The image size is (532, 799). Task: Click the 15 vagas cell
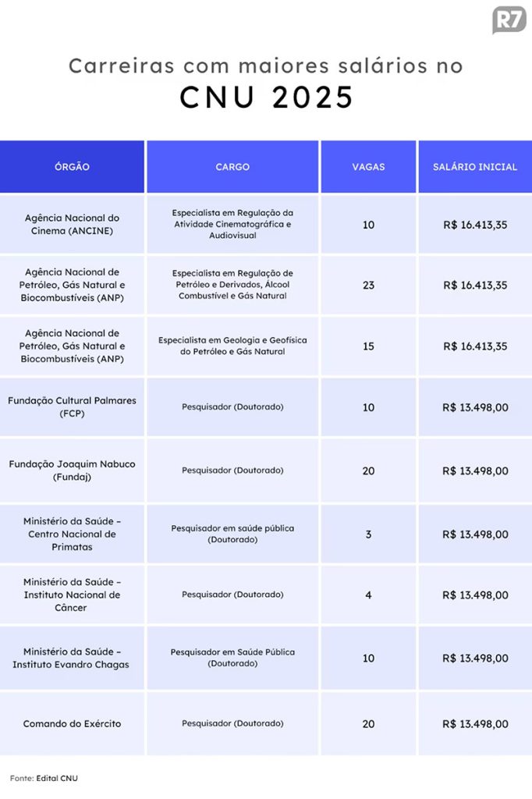[368, 346]
